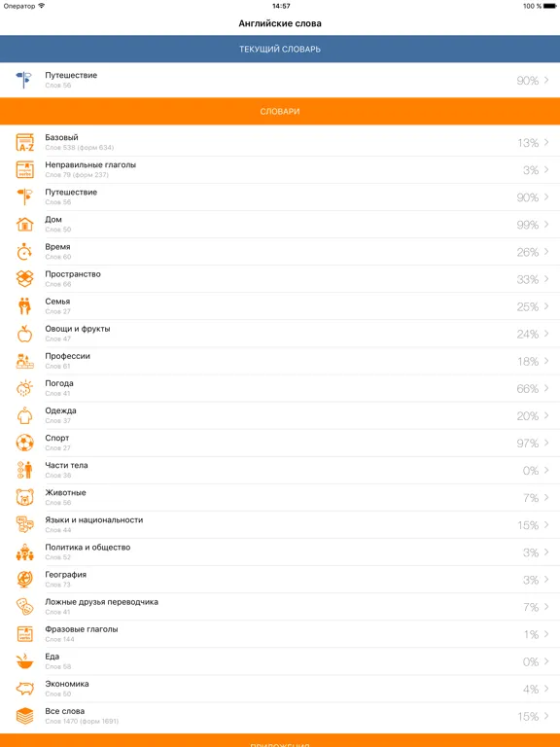560x747 pixels.
Task: Tap the blue ТЕКУЩИЙ СЛОВАРЬ header
Action: [x=280, y=49]
